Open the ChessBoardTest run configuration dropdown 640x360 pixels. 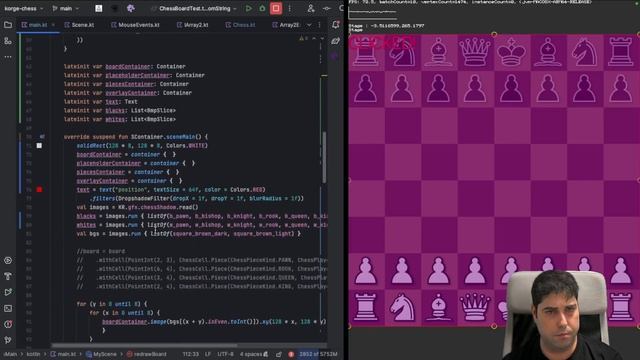[x=194, y=8]
